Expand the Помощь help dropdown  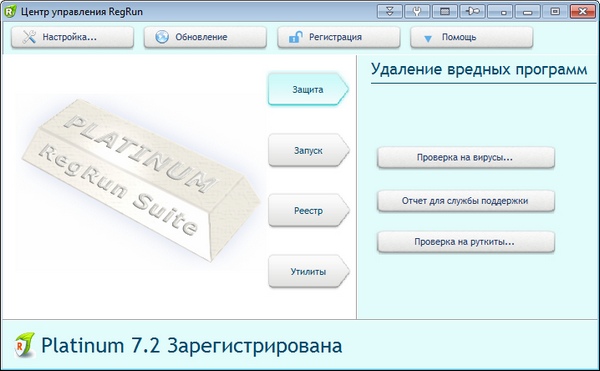coord(471,37)
